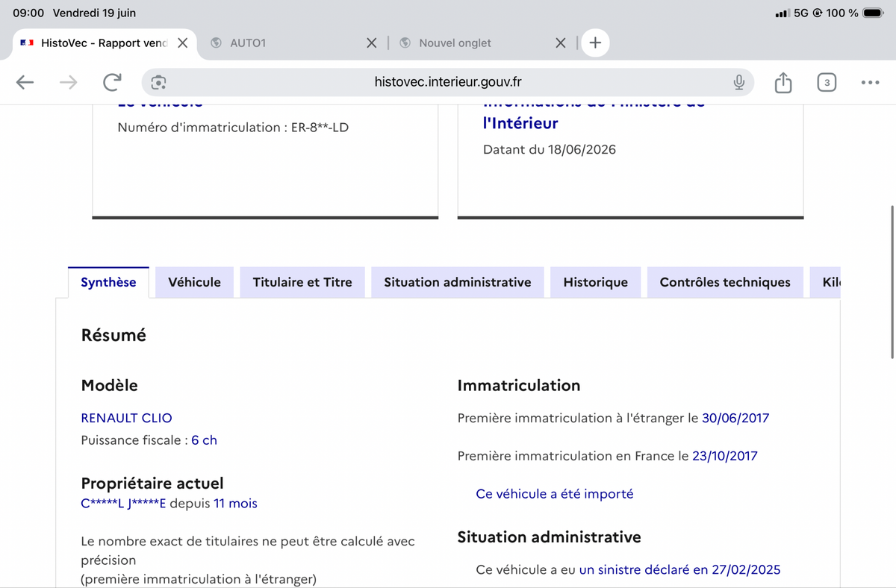Reload the page with the refresh icon
This screenshot has height=588, width=896.
pos(112,82)
